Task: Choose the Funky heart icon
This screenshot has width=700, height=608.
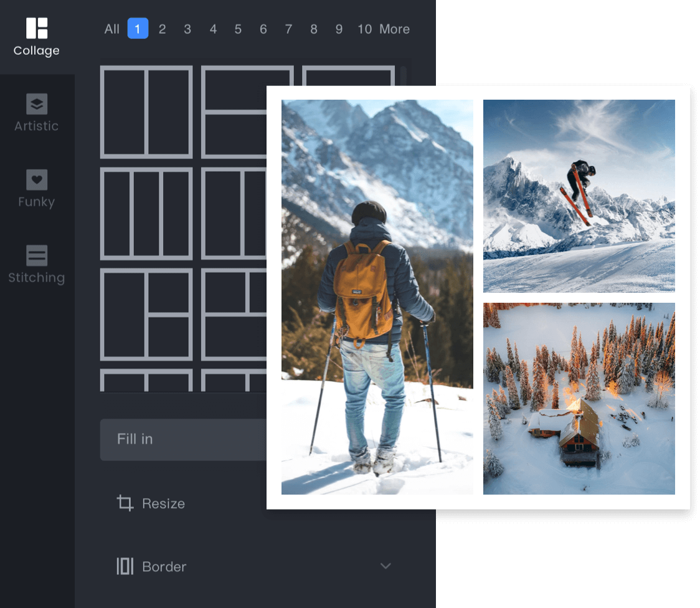Action: click(x=37, y=180)
